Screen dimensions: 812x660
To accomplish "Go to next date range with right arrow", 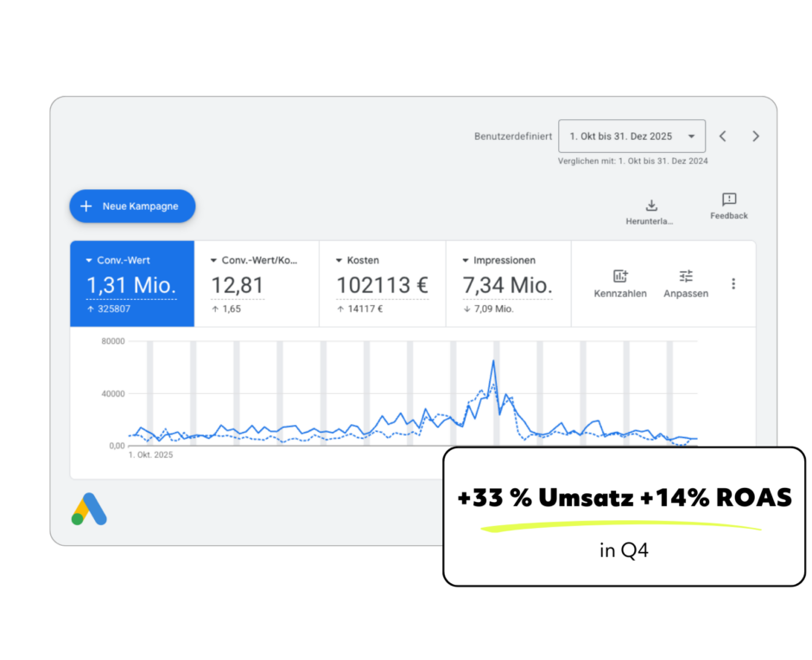I will 756,136.
